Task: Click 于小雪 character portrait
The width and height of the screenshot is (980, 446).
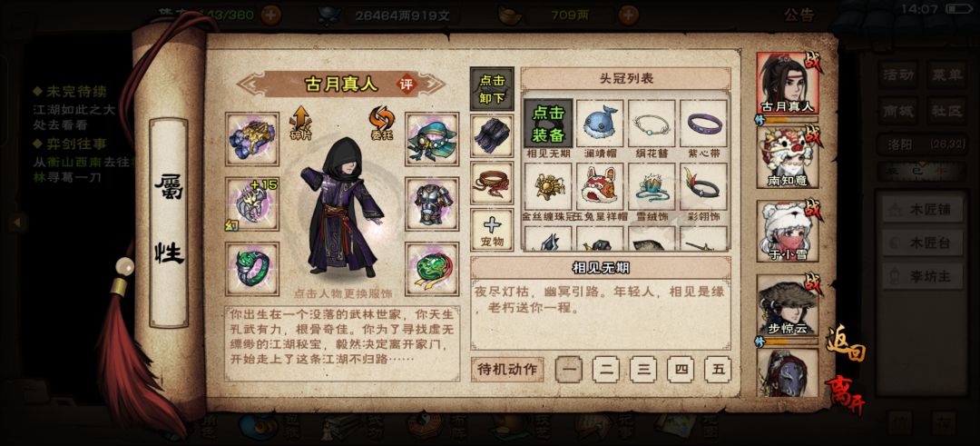Action: pos(788,232)
